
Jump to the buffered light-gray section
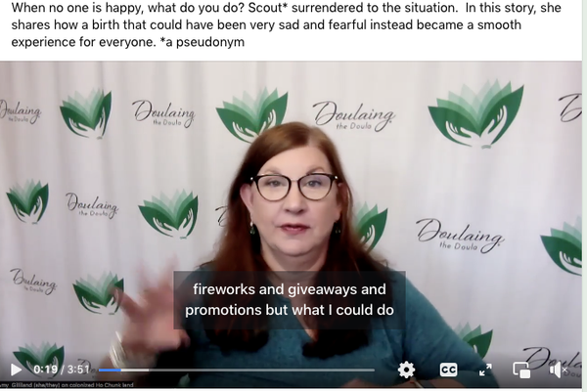[x=135, y=370]
